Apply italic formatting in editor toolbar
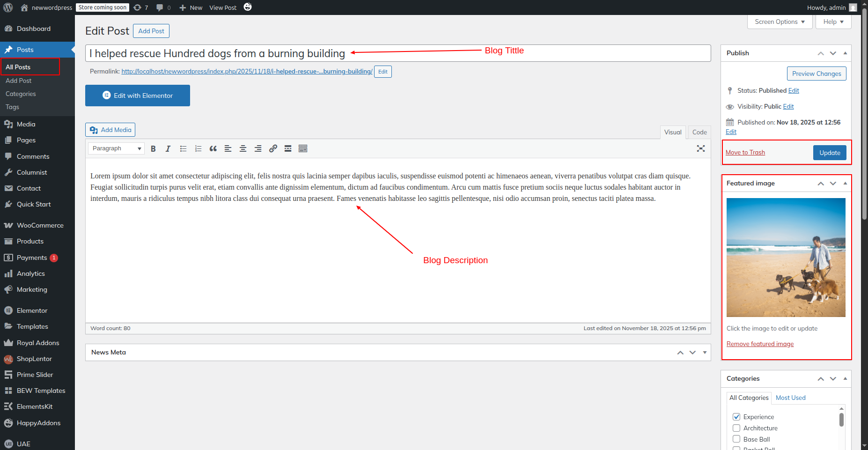868x450 pixels. click(168, 148)
